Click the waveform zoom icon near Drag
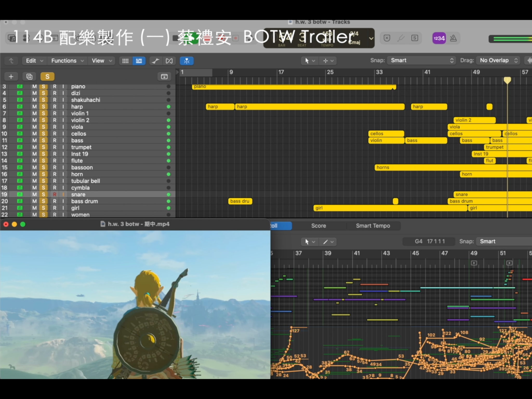532x399 pixels. (529, 61)
